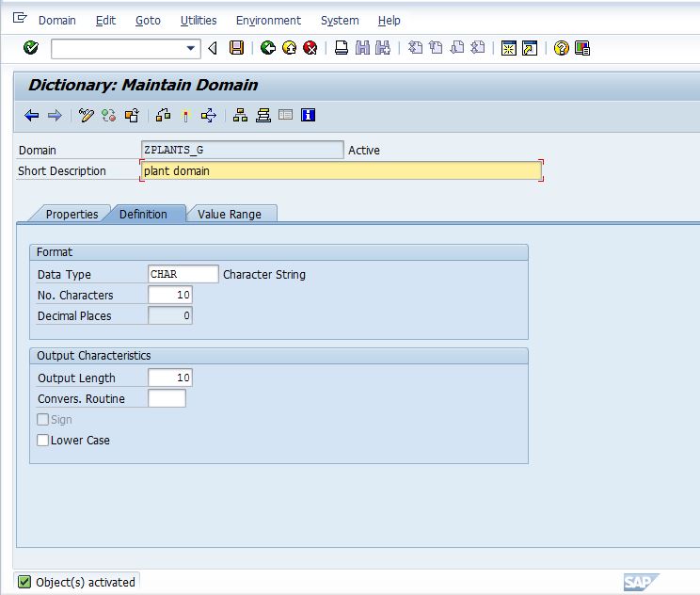The image size is (700, 595).
Task: Activate the domain with the matchstick icon
Action: [x=185, y=116]
